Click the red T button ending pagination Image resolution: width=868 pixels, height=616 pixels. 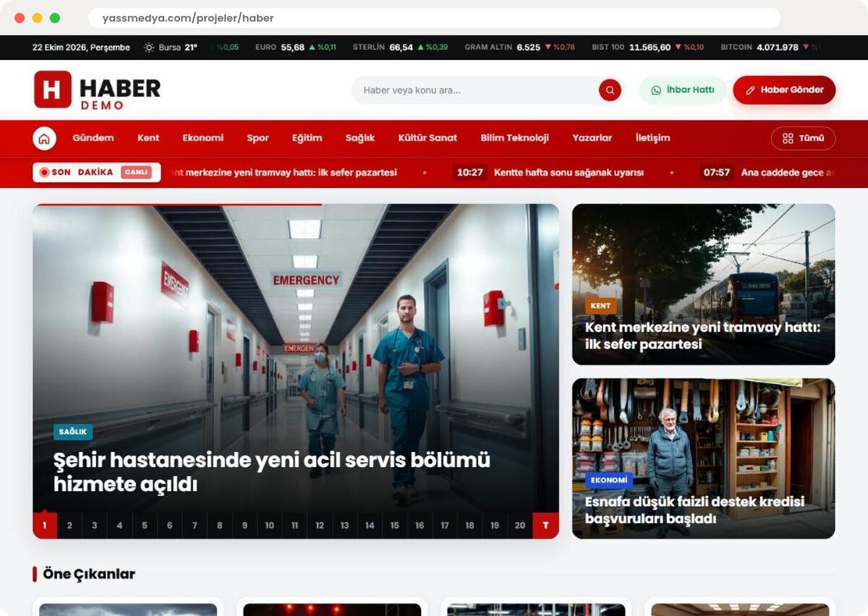[545, 526]
